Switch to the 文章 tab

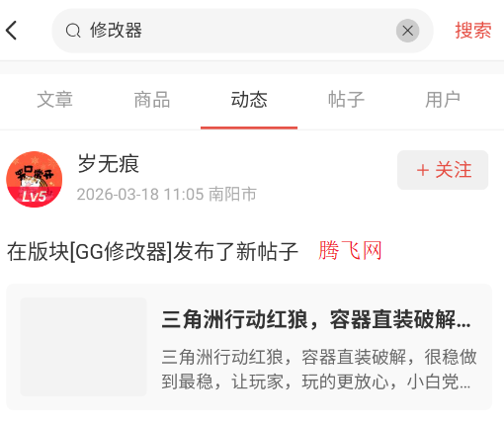pos(54,100)
